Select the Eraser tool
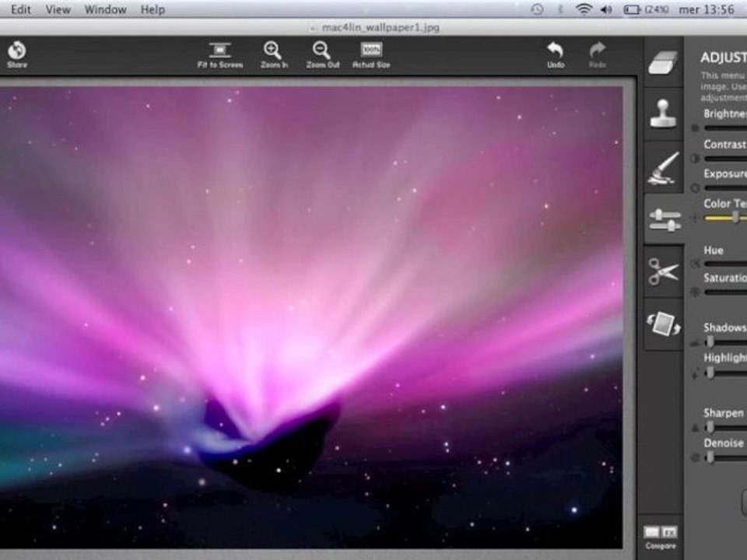Image resolution: width=747 pixels, height=560 pixels. pos(663,62)
